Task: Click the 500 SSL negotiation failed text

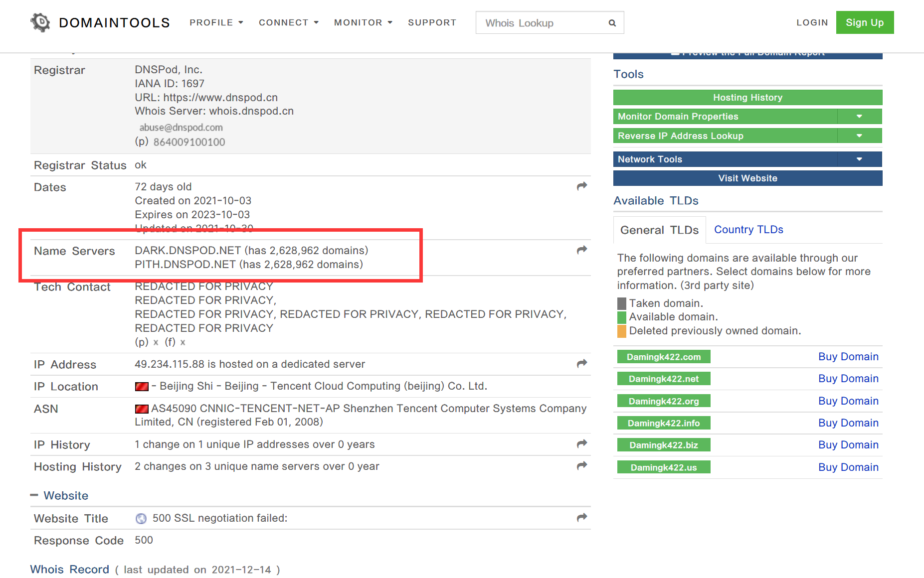Action: coord(220,518)
